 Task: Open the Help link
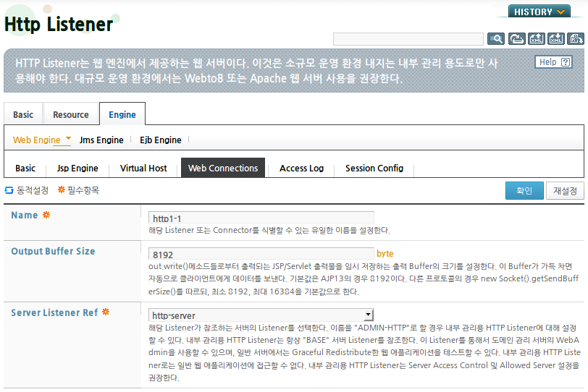click(x=553, y=62)
